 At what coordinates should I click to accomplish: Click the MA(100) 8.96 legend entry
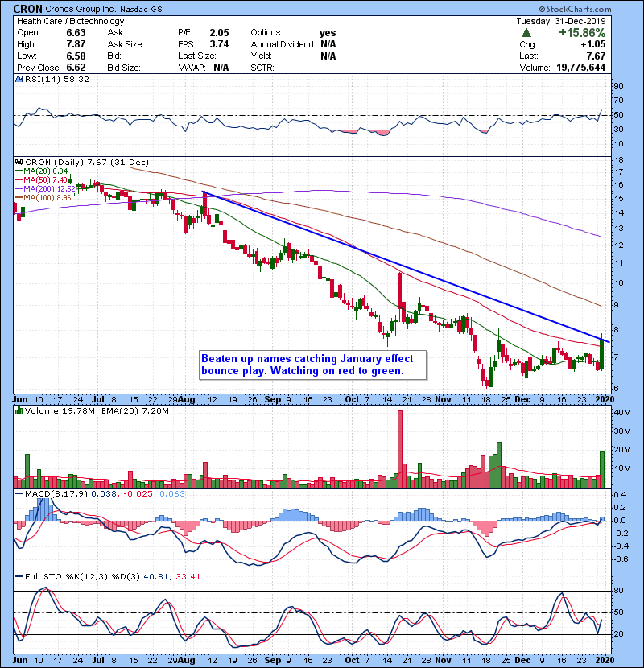click(x=47, y=198)
